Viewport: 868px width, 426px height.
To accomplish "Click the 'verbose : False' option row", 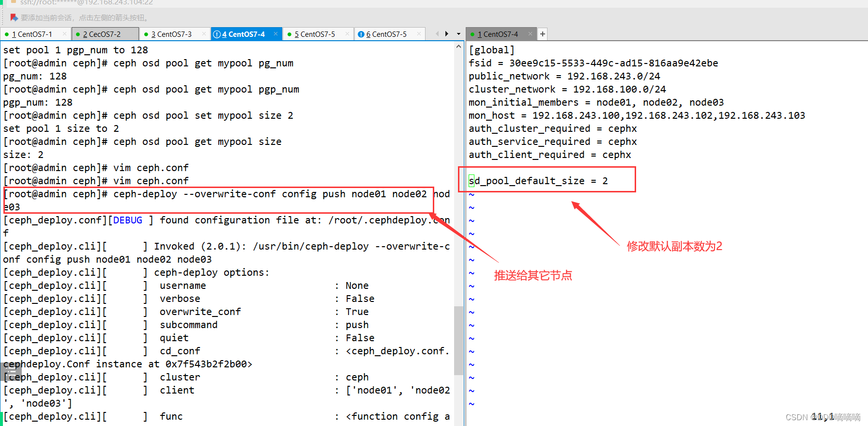I will 189,299.
